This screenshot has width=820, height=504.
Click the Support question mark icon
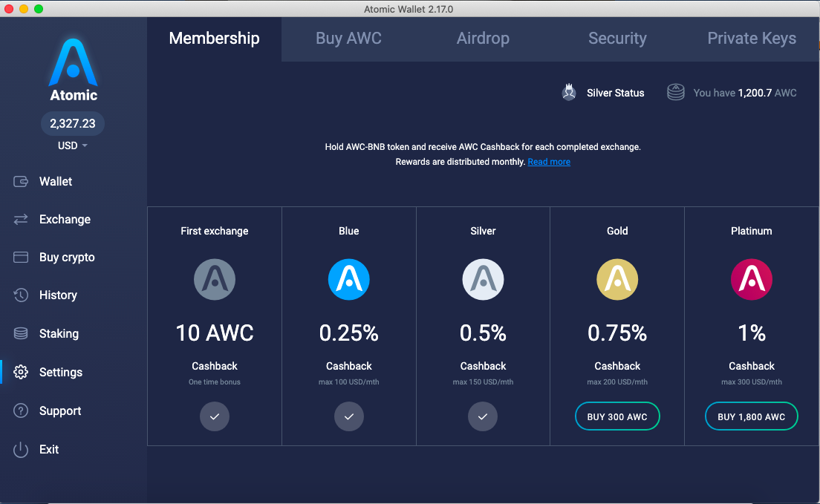coord(21,410)
